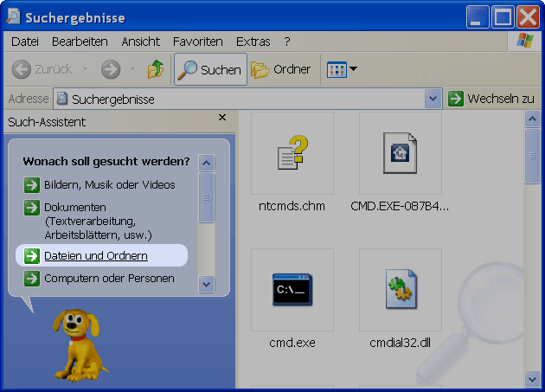Screen dimensions: 545x392
Task: Click the cmd.exe file name label
Action: [x=292, y=343]
